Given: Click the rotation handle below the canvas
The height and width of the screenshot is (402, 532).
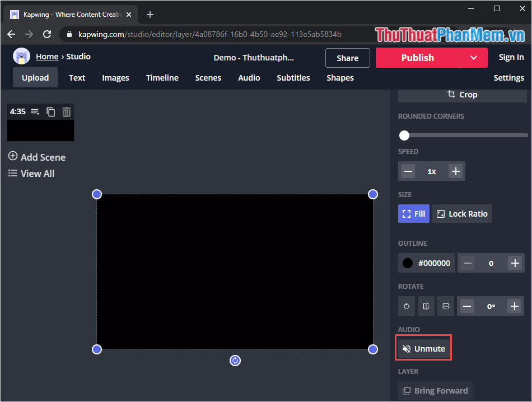Looking at the screenshot, I should pos(235,360).
